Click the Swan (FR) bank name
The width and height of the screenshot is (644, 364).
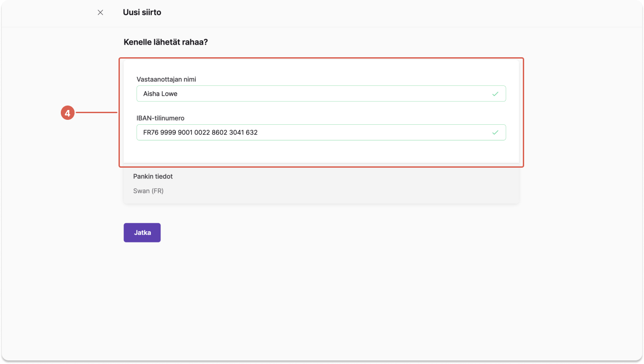148,191
